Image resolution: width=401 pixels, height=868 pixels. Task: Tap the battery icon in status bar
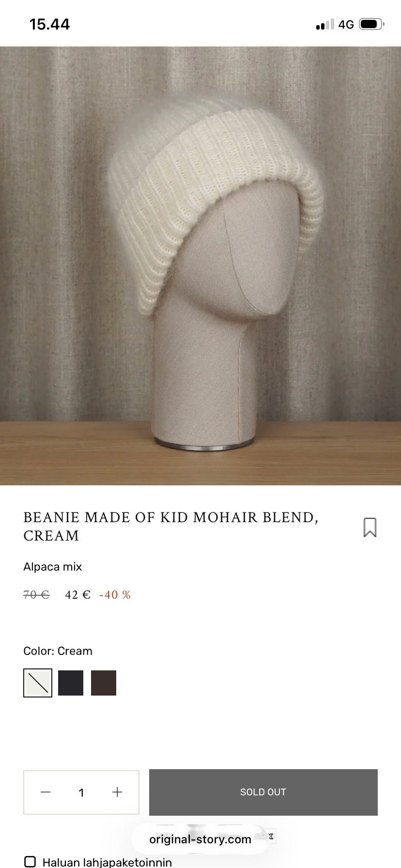[x=371, y=24]
